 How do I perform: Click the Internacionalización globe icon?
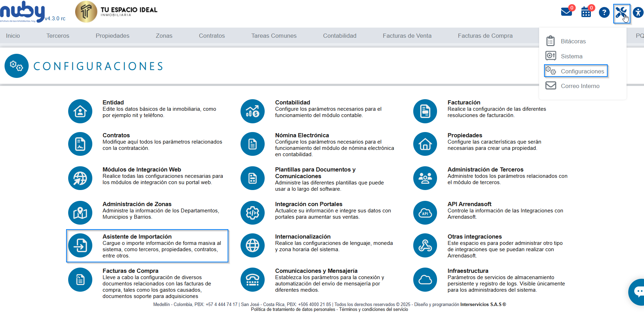(252, 245)
